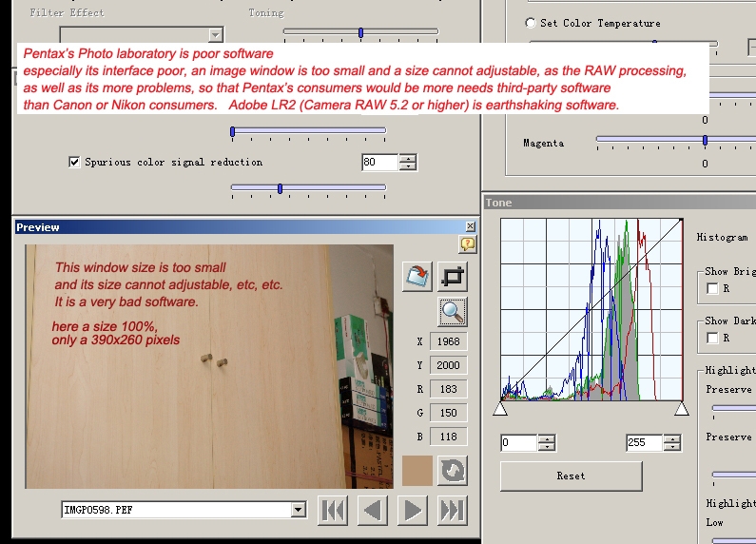
Task: Click the G value field 150
Action: [448, 413]
